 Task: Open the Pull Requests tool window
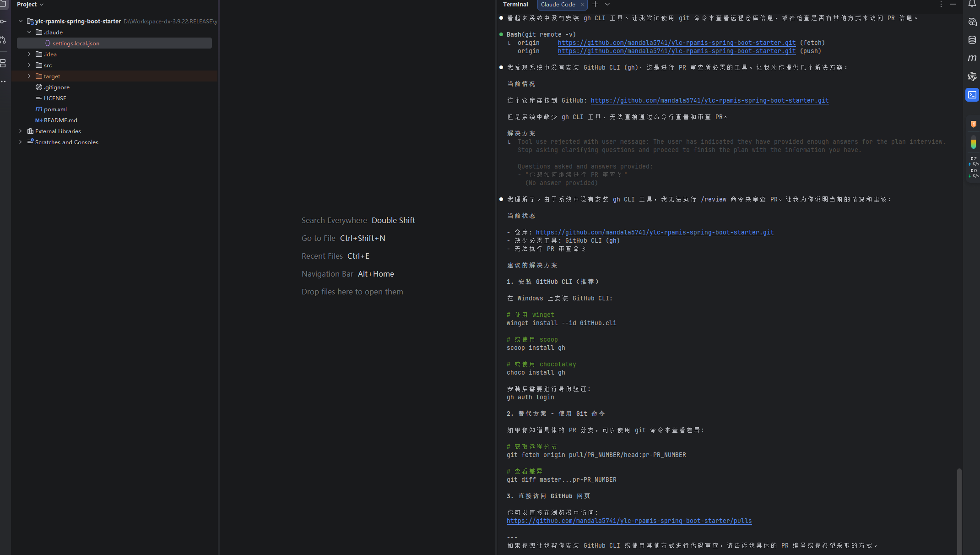coord(3,40)
